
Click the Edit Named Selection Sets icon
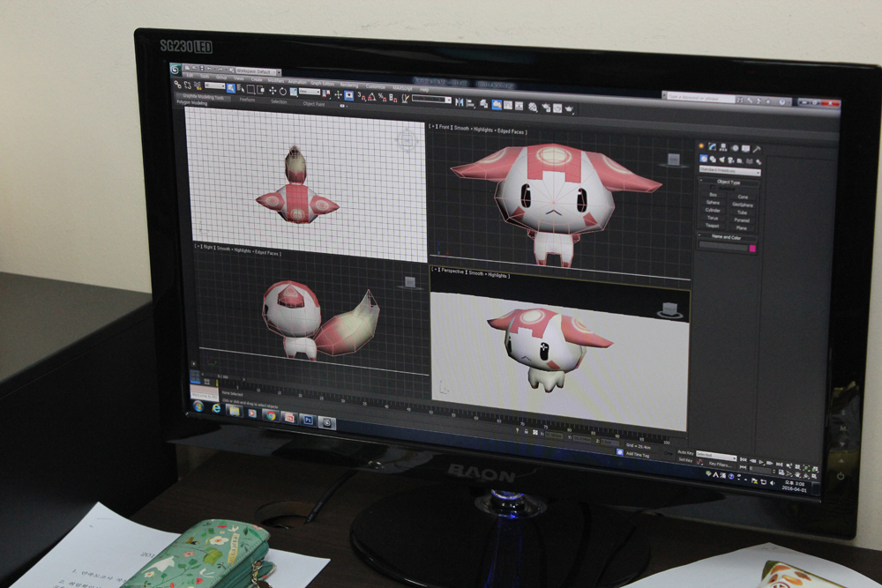[x=405, y=99]
